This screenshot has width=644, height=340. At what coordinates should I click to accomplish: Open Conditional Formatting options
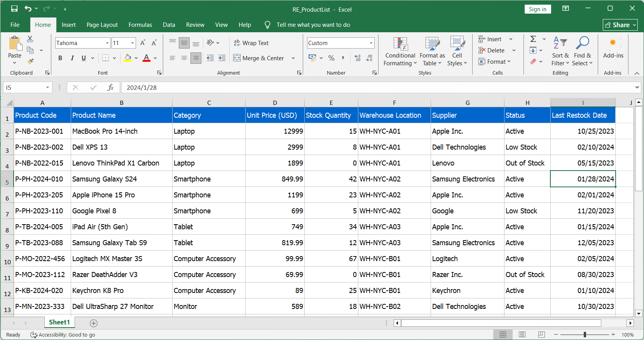tap(400, 51)
